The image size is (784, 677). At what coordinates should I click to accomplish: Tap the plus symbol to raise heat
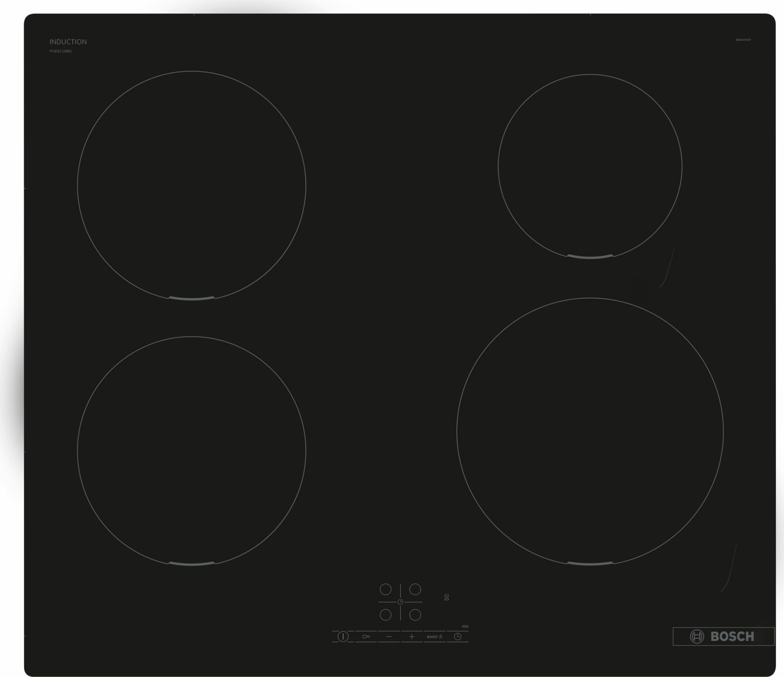tap(412, 637)
